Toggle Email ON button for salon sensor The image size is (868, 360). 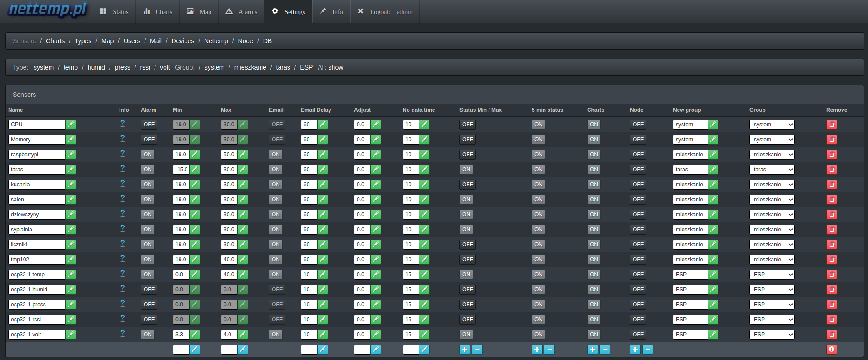tap(276, 200)
